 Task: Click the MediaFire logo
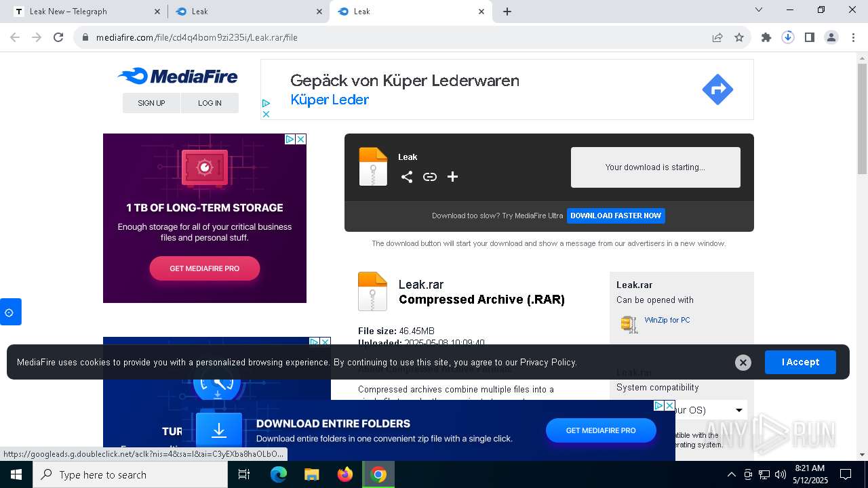178,77
